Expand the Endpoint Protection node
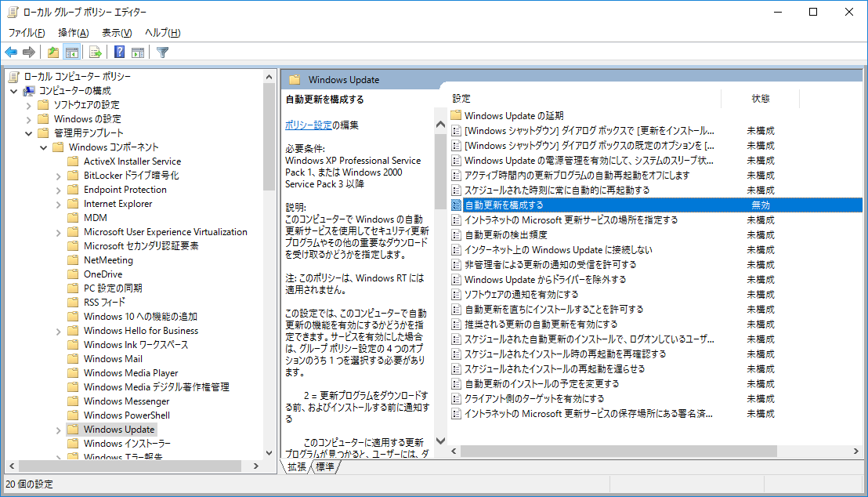The height and width of the screenshot is (497, 868). 58,190
